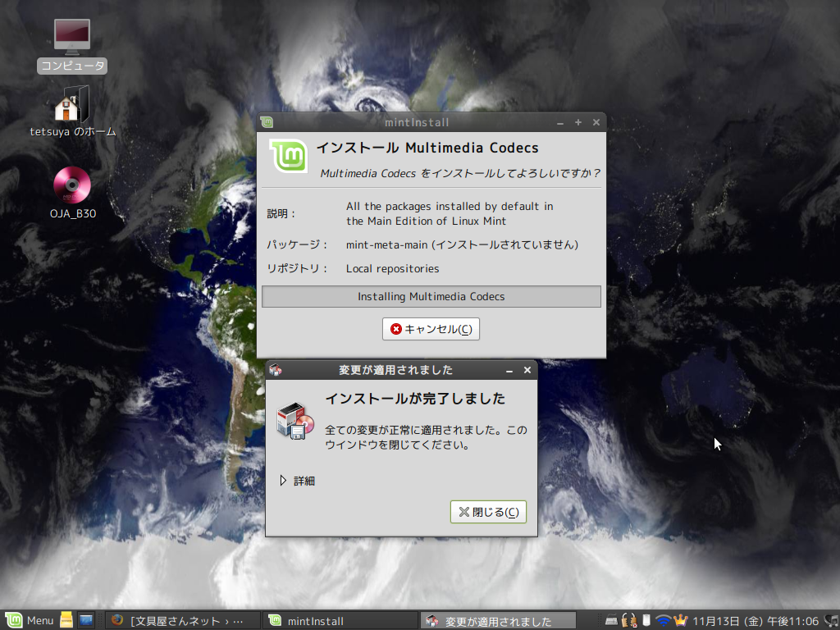Viewport: 840px width, 630px height.
Task: Click the Linux Mint logo in mintInstall dialog
Action: click(x=289, y=156)
